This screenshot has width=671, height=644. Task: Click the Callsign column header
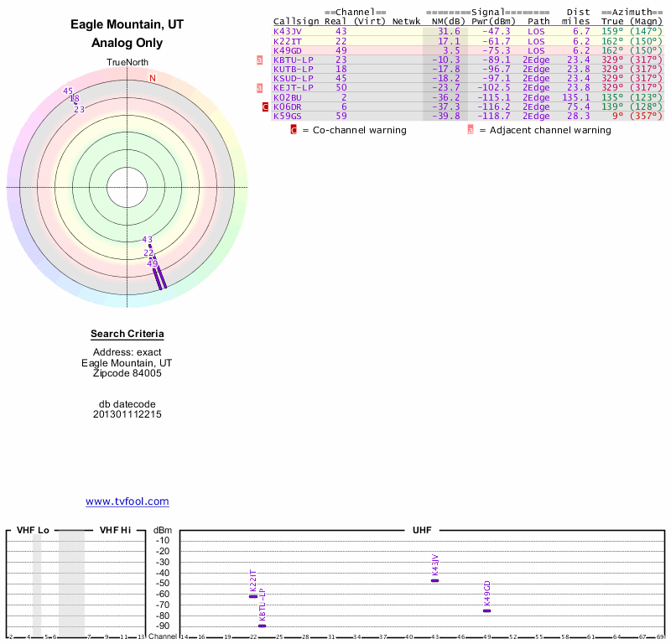(296, 22)
